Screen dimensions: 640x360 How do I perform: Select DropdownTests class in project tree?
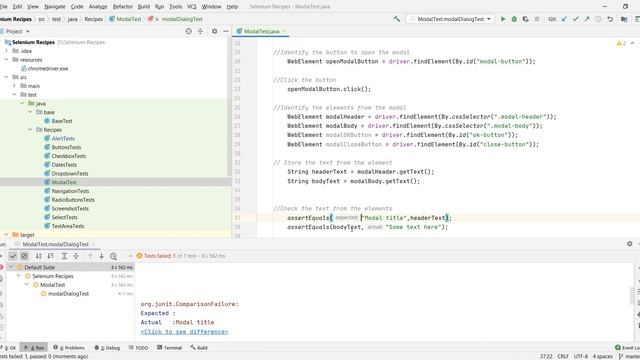point(69,173)
